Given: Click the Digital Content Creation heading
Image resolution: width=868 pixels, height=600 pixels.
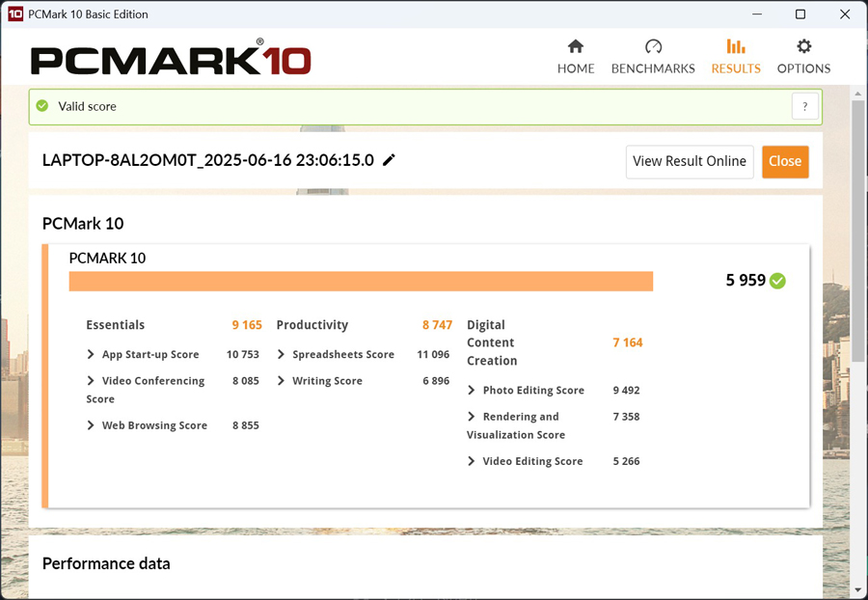Looking at the screenshot, I should pos(492,342).
